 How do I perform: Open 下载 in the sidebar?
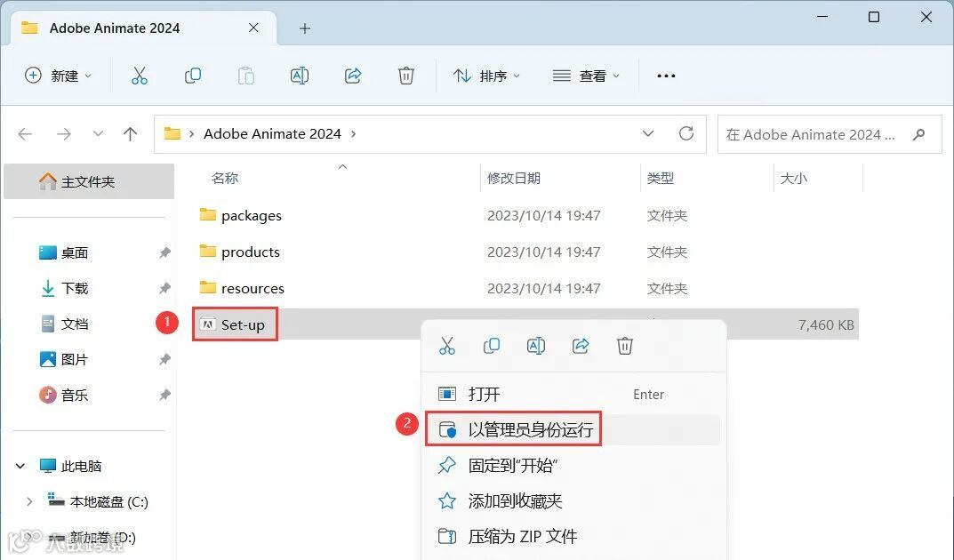[74, 288]
